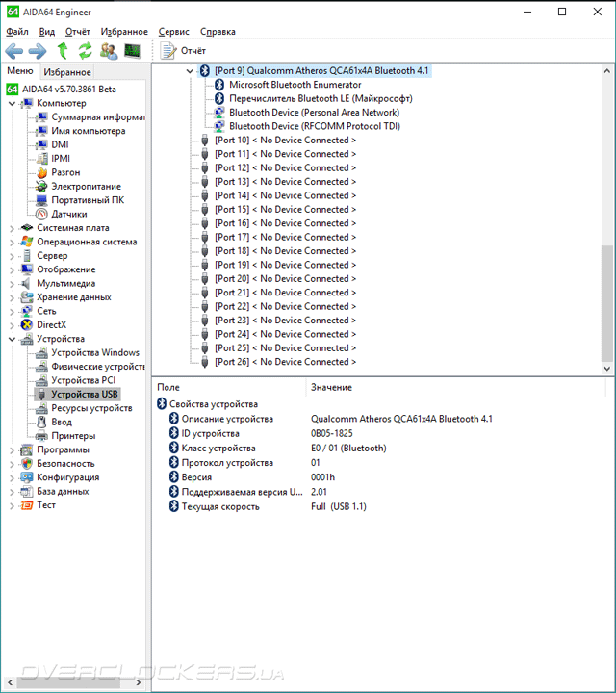Click the Back navigation arrow icon
This screenshot has height=693, width=616.
(14, 51)
